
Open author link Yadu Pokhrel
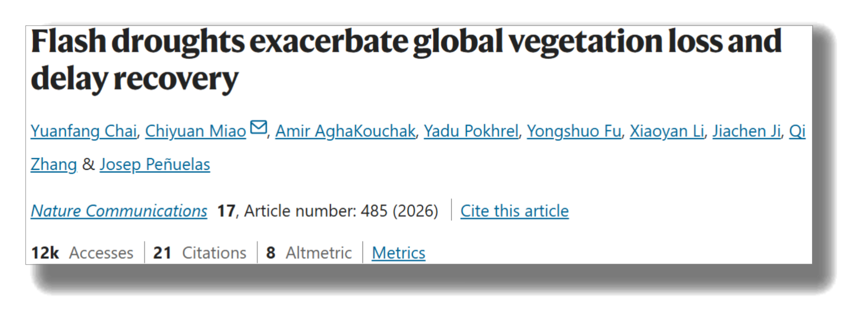(471, 131)
